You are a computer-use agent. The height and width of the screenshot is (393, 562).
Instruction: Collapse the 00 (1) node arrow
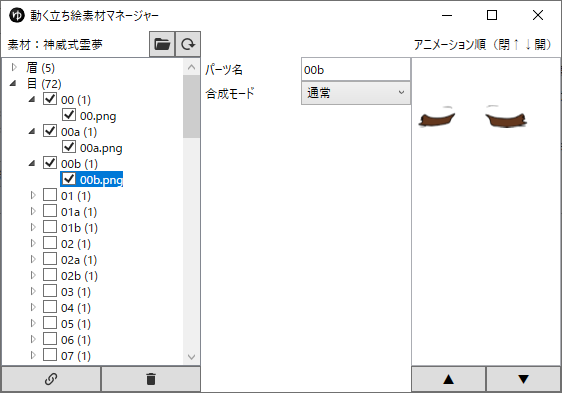(x=32, y=99)
